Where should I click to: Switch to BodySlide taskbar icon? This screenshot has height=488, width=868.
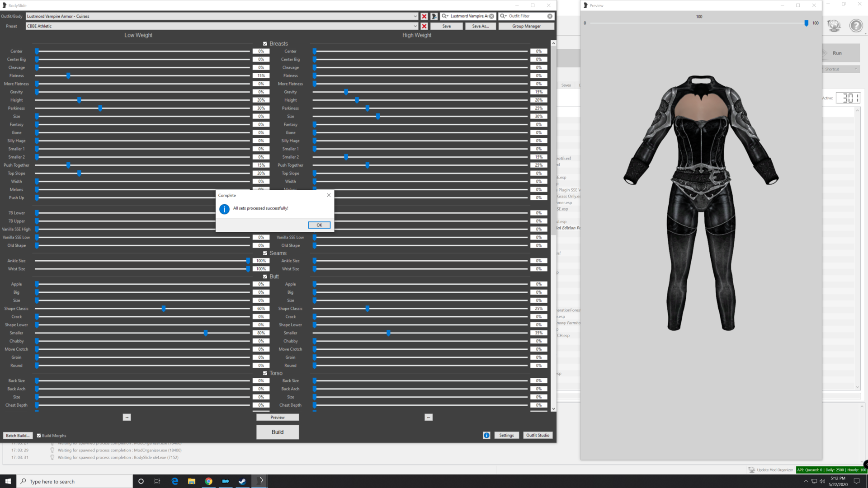click(259, 481)
